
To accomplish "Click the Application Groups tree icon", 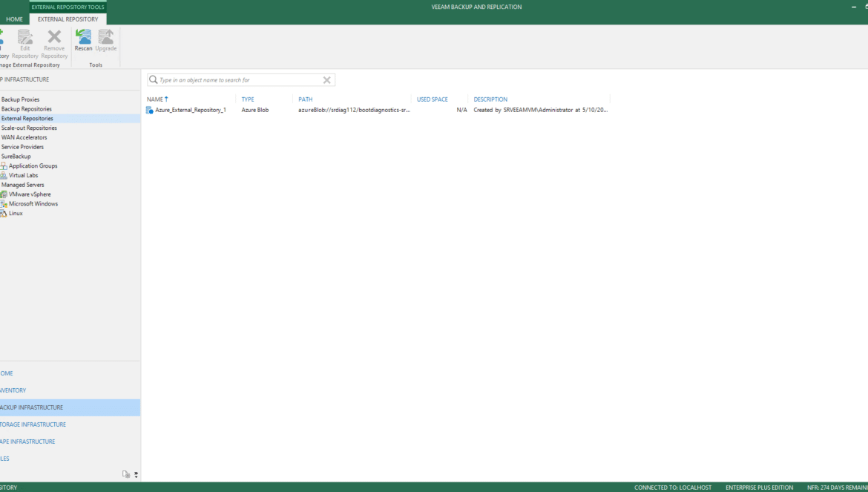I will [3, 166].
